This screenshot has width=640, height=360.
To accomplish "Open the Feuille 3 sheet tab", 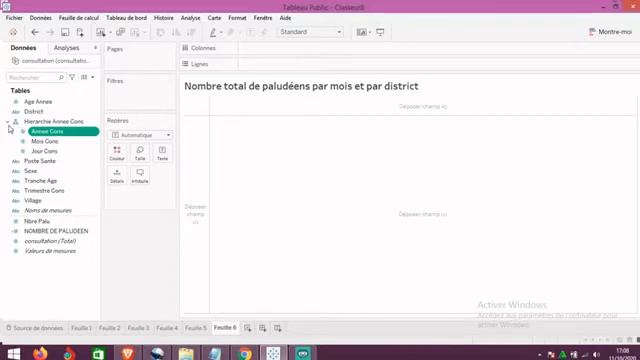I will pyautogui.click(x=138, y=328).
